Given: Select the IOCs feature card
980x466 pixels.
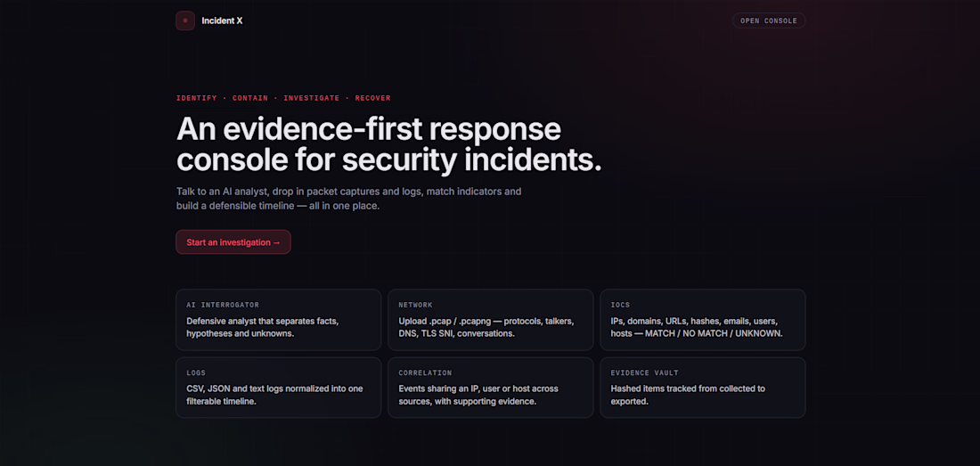Looking at the screenshot, I should tap(703, 320).
